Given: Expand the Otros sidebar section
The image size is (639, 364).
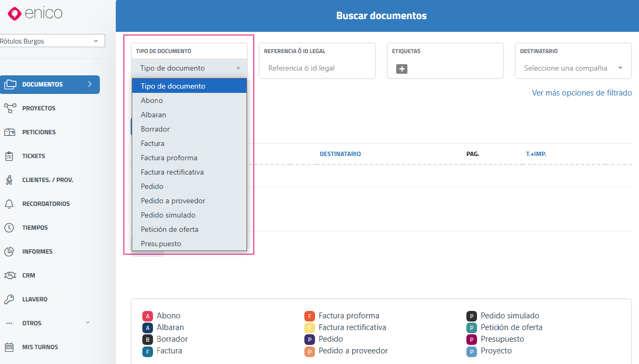Looking at the screenshot, I should pyautogui.click(x=48, y=323).
